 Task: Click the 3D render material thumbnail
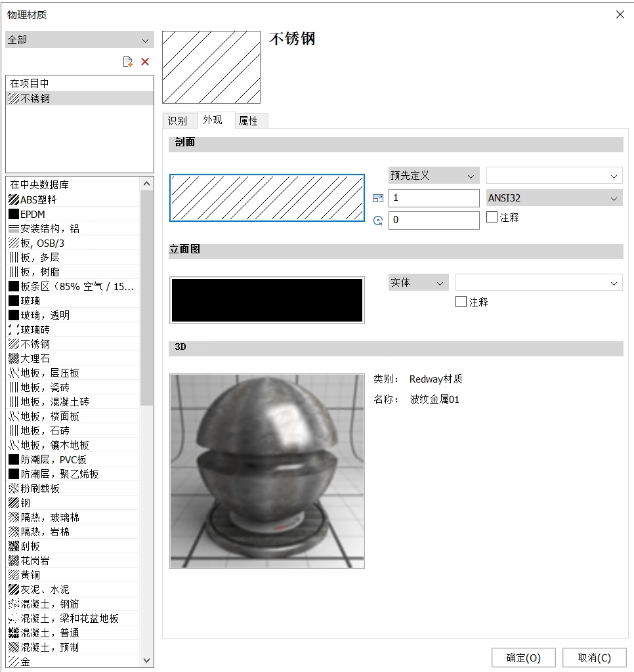[267, 471]
